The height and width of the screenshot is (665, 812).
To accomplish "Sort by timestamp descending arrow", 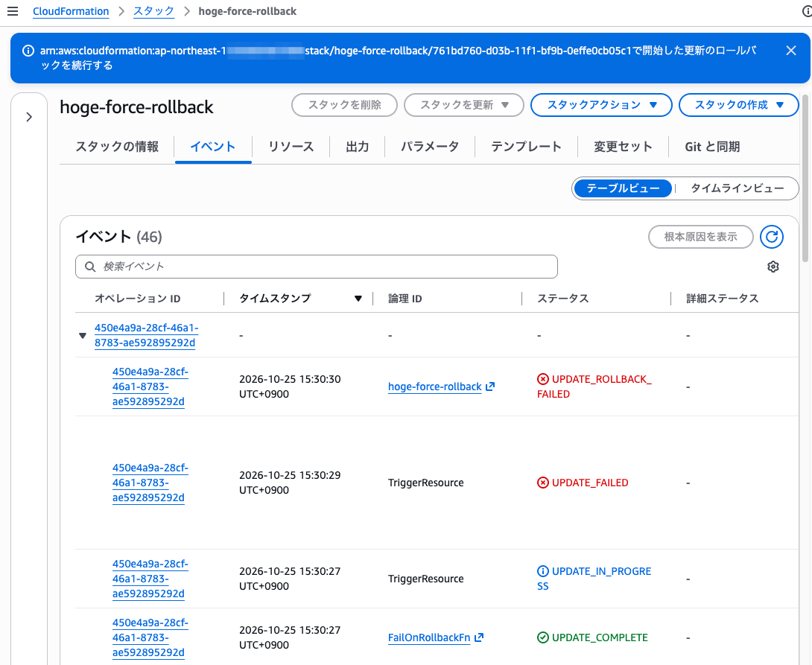I will 358,299.
